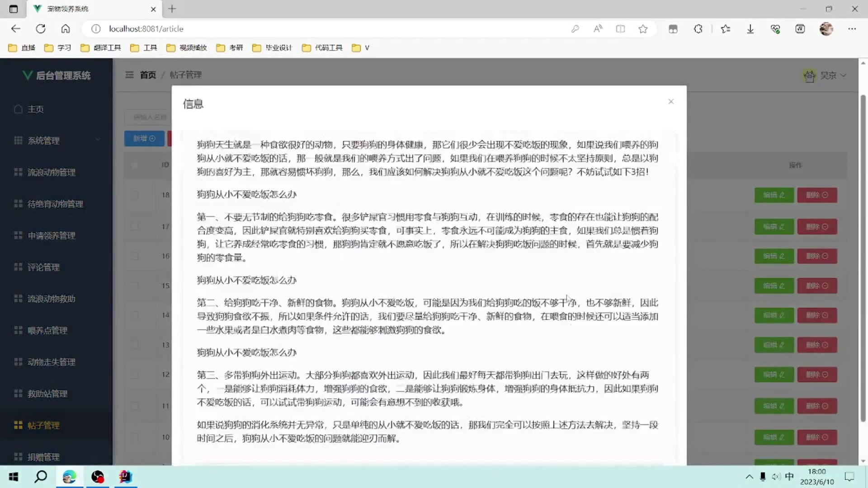Go back using the browser back arrow
This screenshot has width=868, height=488.
[16, 29]
